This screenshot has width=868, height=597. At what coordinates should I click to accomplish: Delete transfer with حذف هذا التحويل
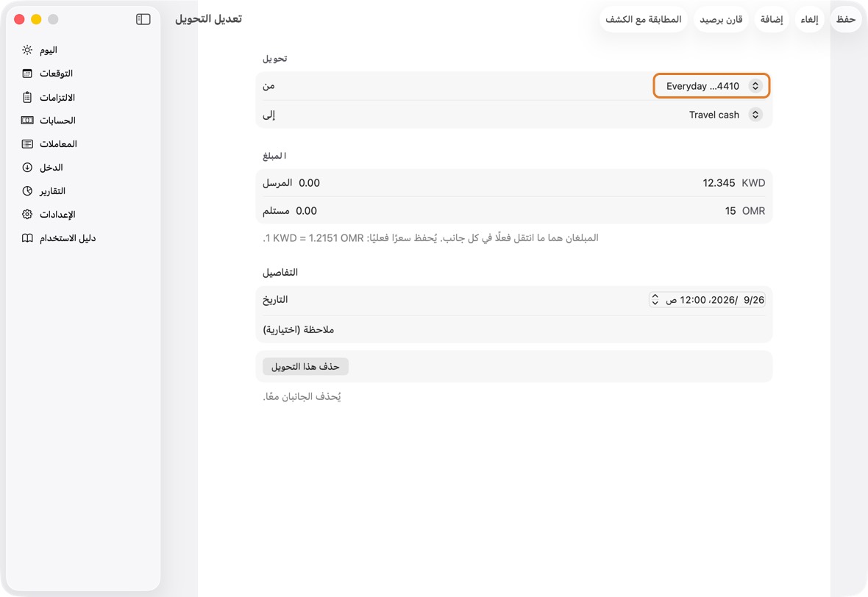[x=305, y=367]
